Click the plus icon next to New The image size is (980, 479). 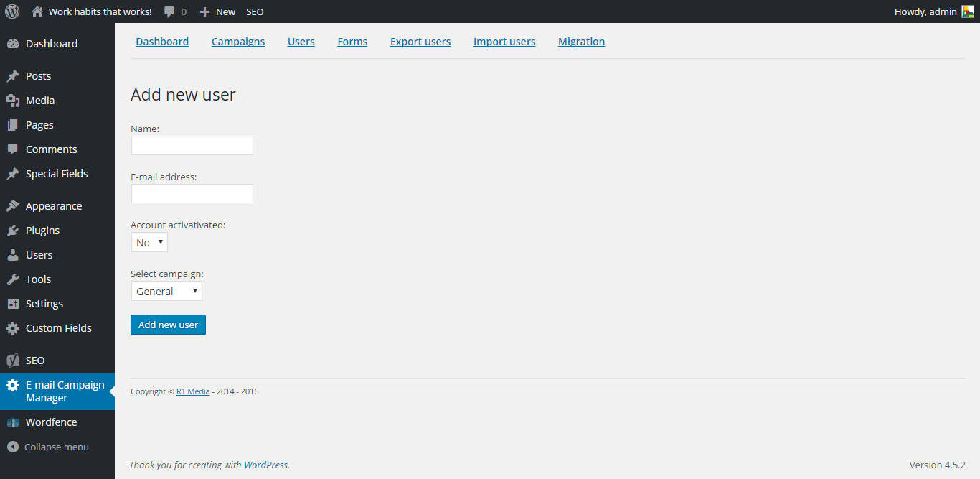(204, 12)
